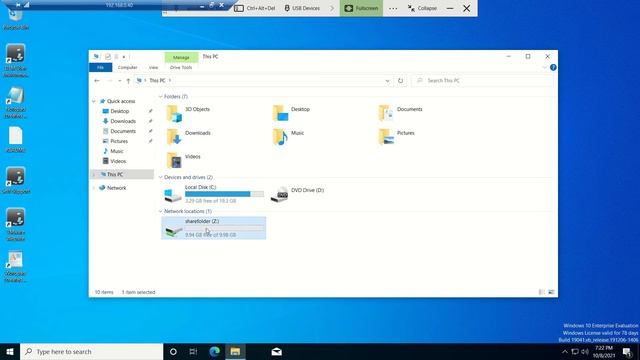Click the taskbar search box

click(x=91, y=351)
